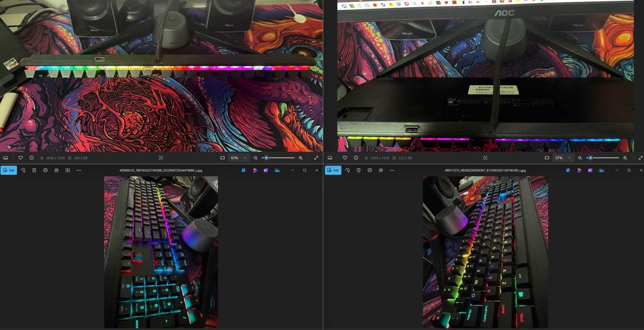
Task: Click the filename starting with 486511272
Action: (486, 170)
